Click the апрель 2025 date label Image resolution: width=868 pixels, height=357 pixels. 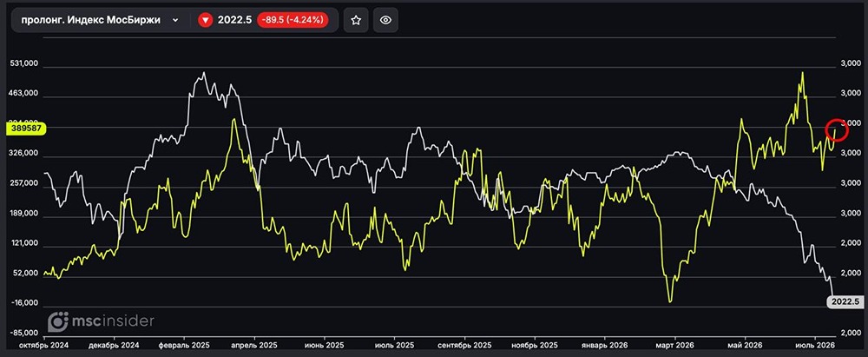point(255,345)
